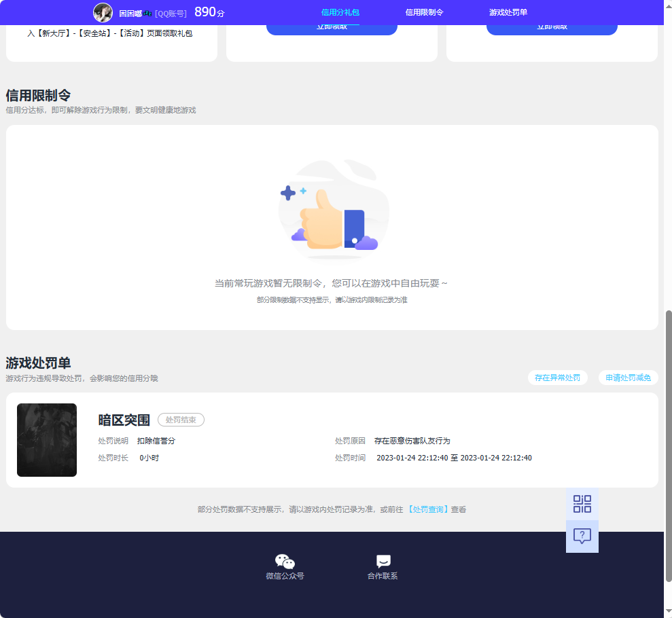Click the page vertical scrollbar thumb
Screen dimensions: 672x618
tap(668, 446)
